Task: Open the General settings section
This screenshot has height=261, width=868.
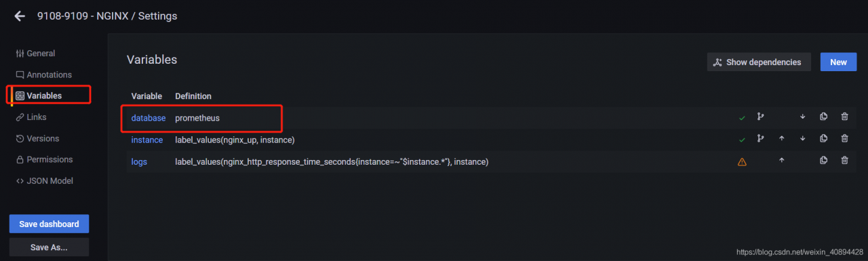Action: coord(35,54)
